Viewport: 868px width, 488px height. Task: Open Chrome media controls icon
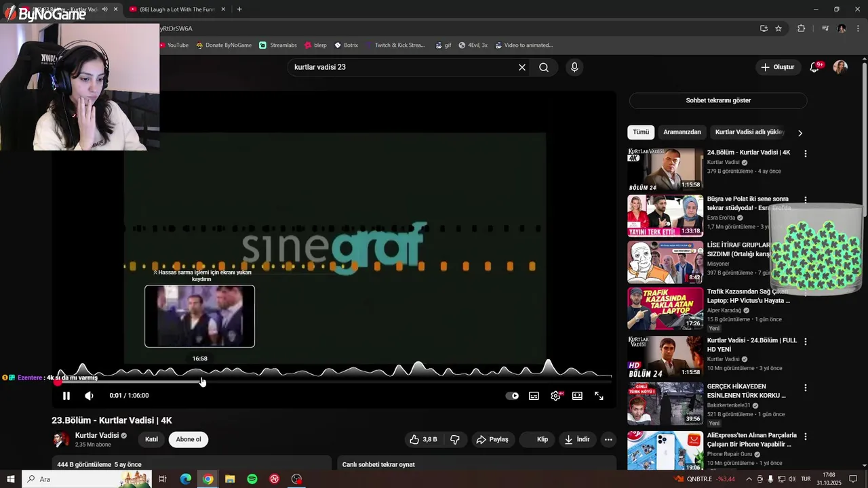(x=825, y=28)
